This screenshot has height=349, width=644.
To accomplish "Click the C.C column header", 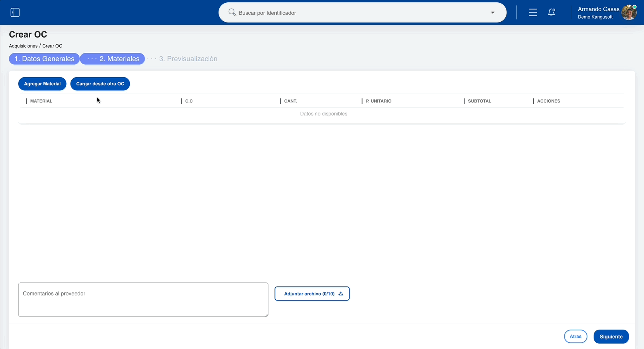I will coord(189,101).
